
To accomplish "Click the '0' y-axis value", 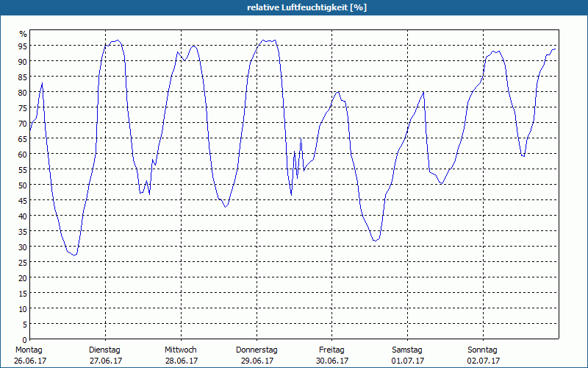I will click(25, 340).
